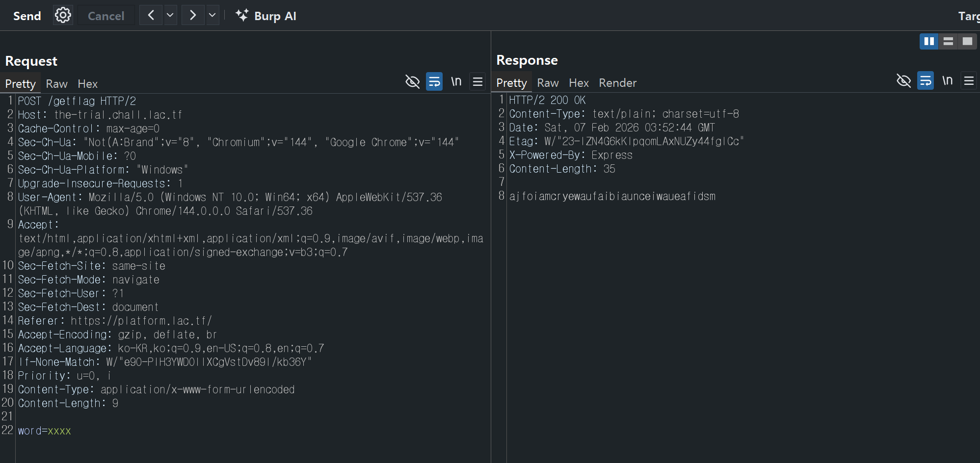Toggle line wrap in Response panel

[926, 80]
